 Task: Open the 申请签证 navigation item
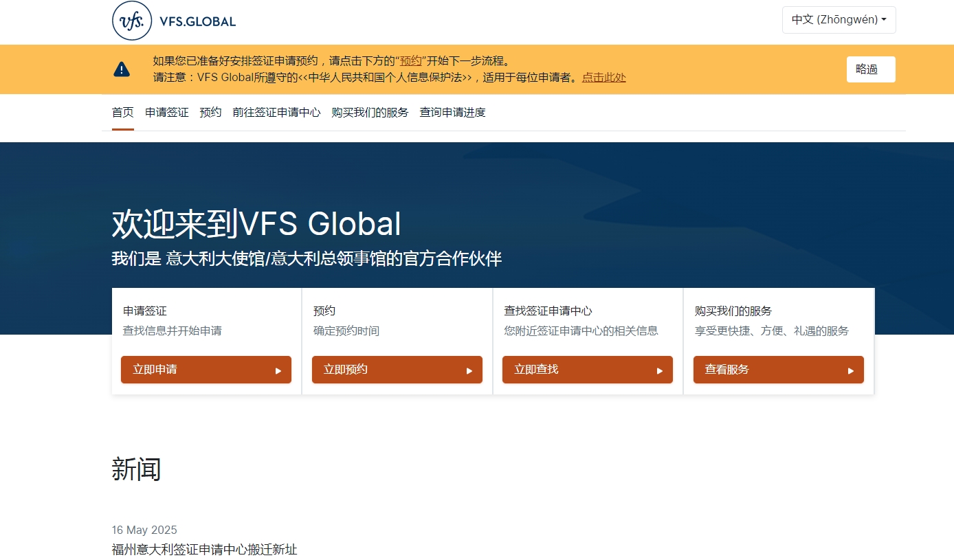(166, 112)
